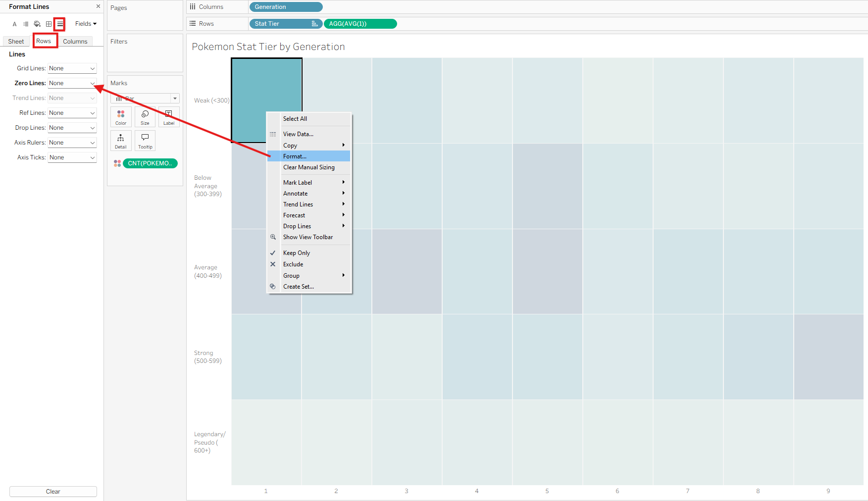868x501 pixels.
Task: Click the Average (400-499) row header
Action: coord(208,272)
